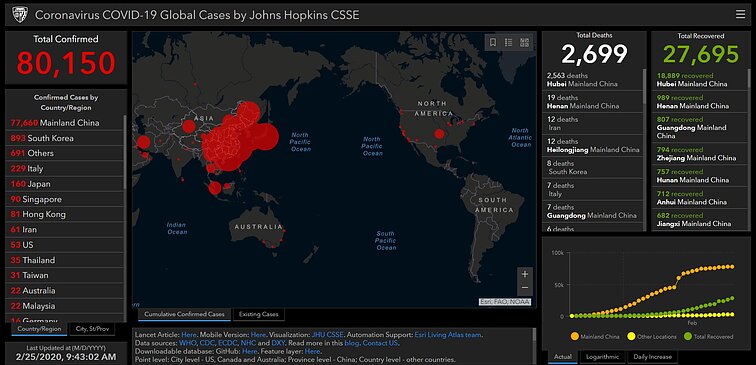Select the City, St/Prov tab
The image size is (756, 365).
(x=92, y=329)
